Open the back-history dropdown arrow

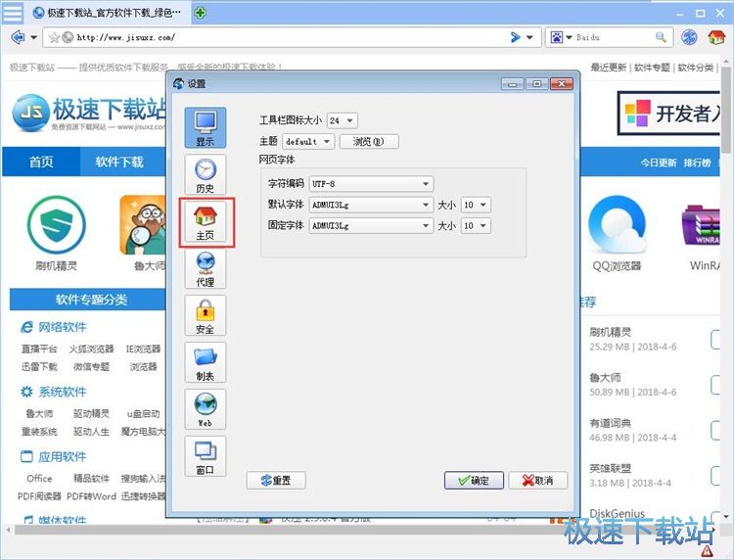click(x=33, y=37)
